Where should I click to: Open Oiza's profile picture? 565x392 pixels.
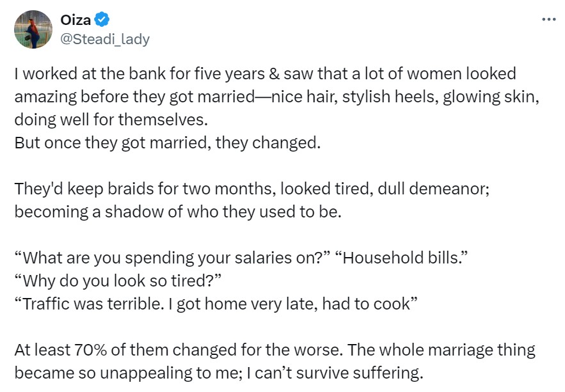point(33,29)
